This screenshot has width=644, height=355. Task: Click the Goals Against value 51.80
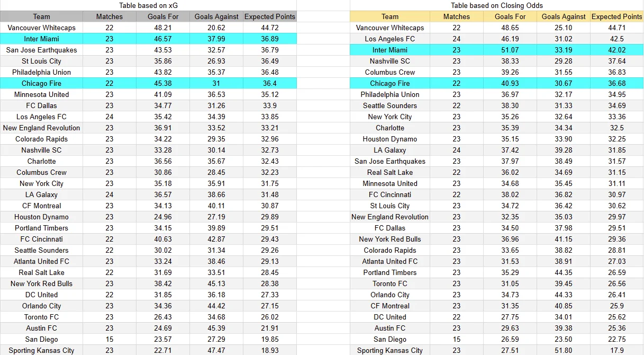[564, 350]
